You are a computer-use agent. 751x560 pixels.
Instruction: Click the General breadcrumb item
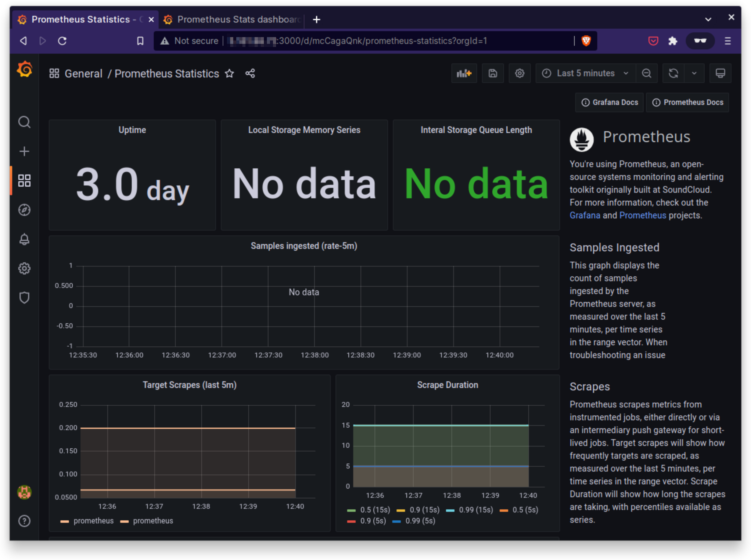83,74
